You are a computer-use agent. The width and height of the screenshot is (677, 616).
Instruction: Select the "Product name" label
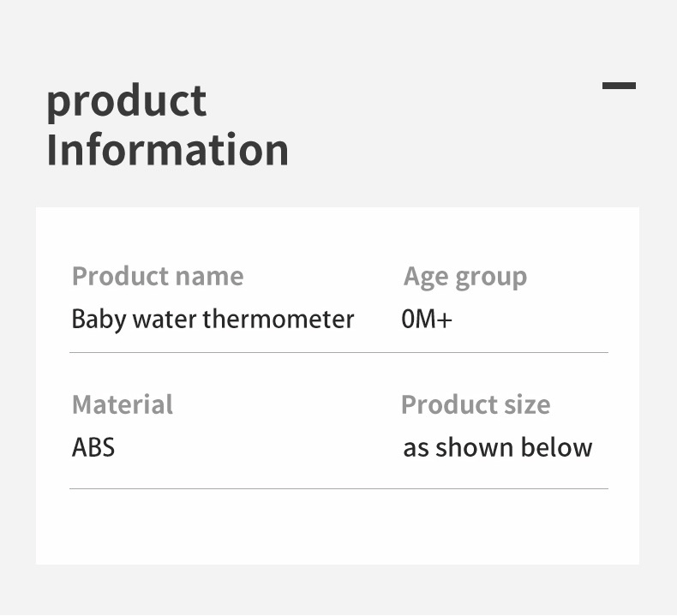158,277
